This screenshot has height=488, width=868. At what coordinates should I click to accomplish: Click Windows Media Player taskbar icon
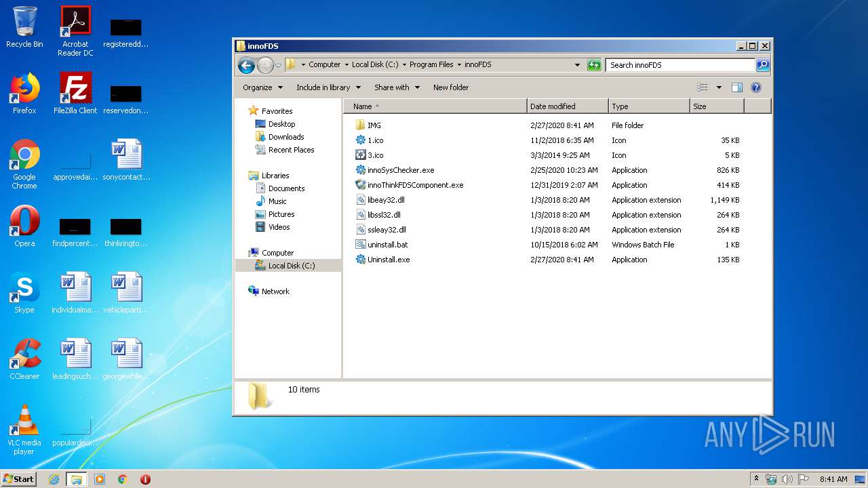(100, 479)
